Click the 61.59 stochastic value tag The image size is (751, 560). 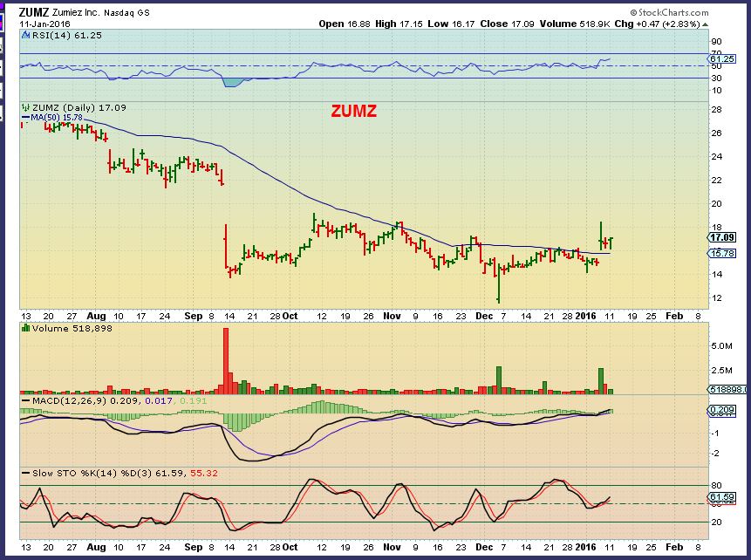pyautogui.click(x=722, y=497)
